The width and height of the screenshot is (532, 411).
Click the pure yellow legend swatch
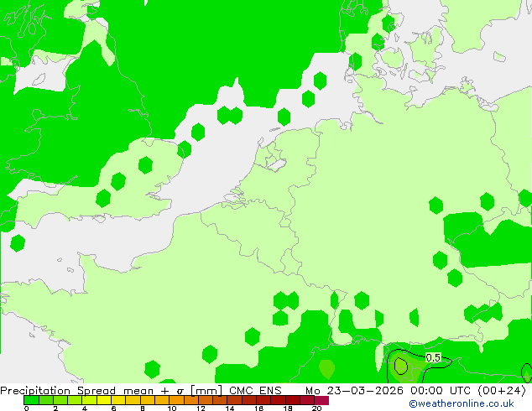tap(104, 400)
